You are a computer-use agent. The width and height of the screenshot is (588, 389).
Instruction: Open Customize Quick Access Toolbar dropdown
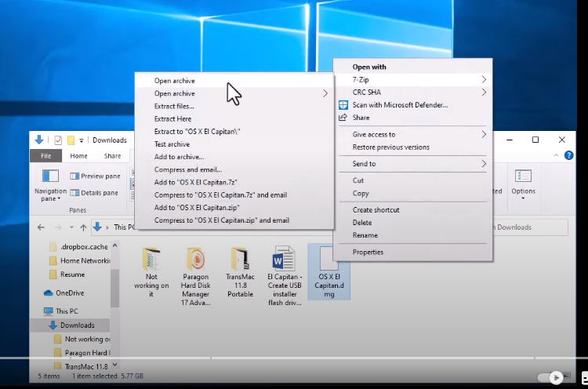(x=82, y=140)
